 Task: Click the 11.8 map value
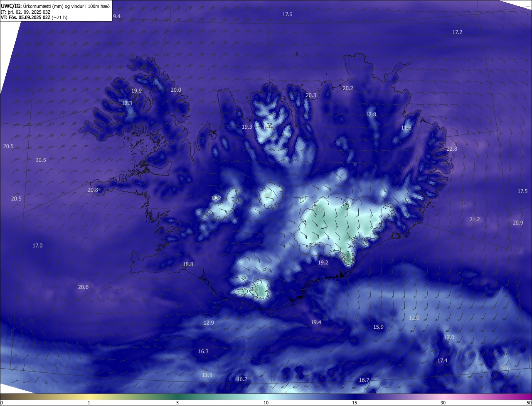406,128
